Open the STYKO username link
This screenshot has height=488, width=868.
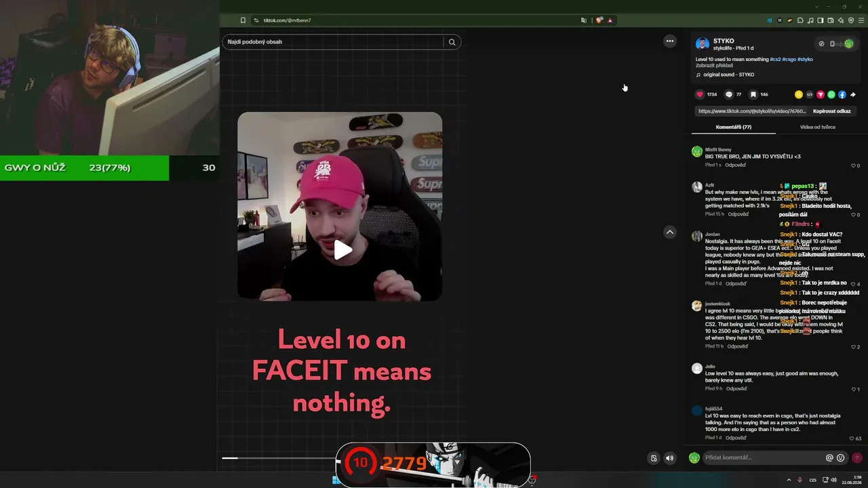724,41
